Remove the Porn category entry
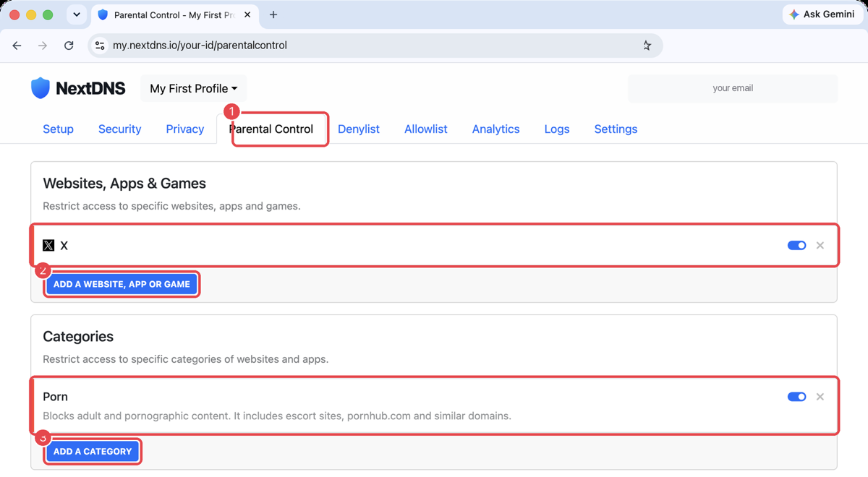 pos(820,397)
